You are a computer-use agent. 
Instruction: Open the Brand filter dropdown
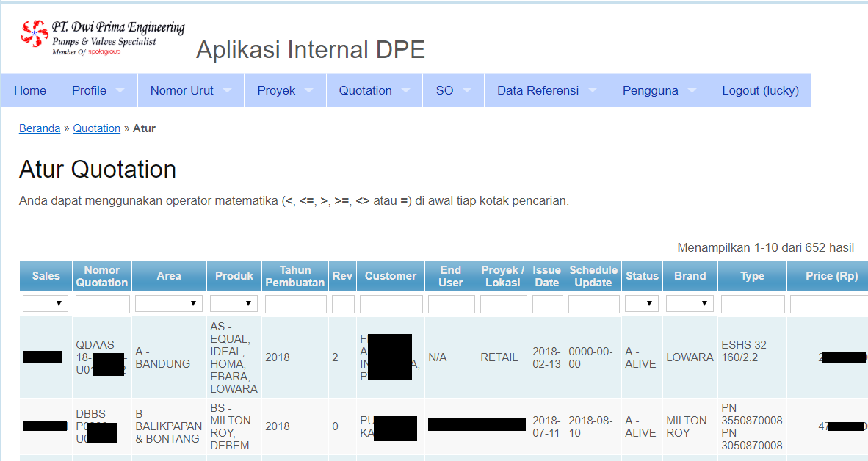[690, 303]
